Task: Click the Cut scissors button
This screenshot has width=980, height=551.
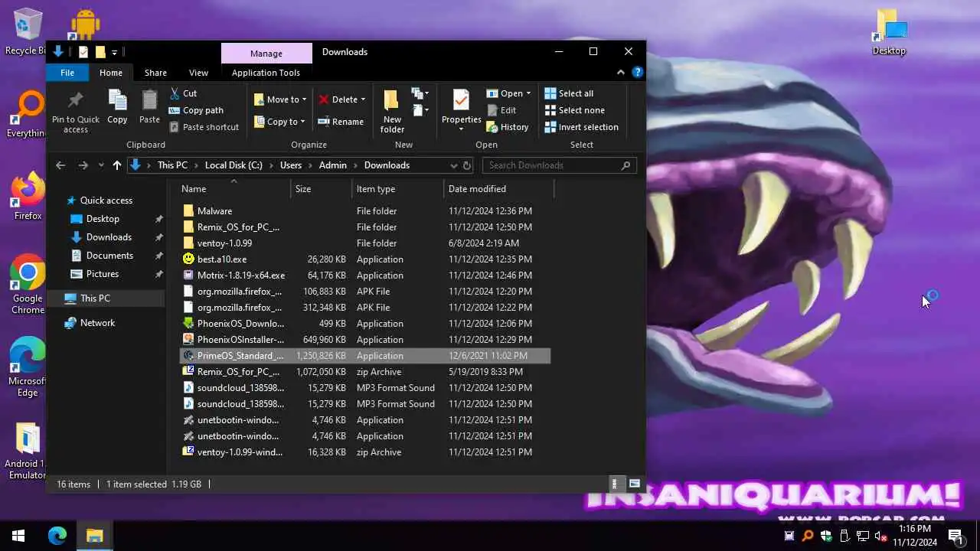Action: click(x=183, y=93)
